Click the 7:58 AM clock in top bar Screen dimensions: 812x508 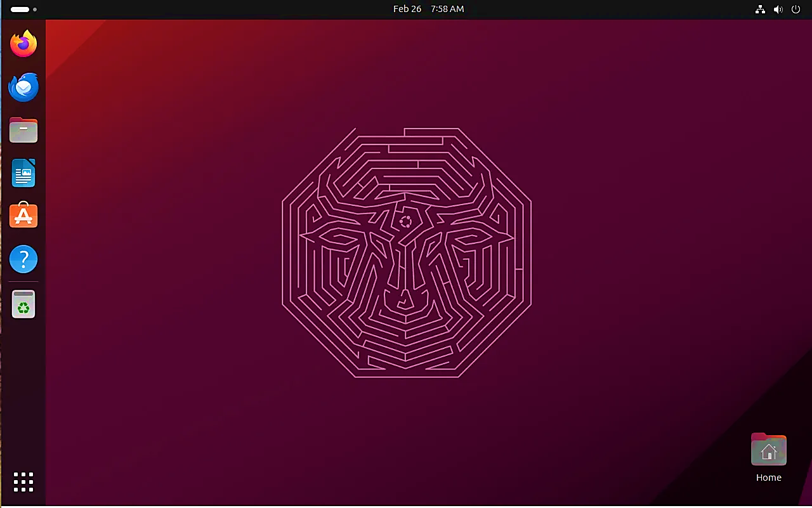pyautogui.click(x=447, y=9)
